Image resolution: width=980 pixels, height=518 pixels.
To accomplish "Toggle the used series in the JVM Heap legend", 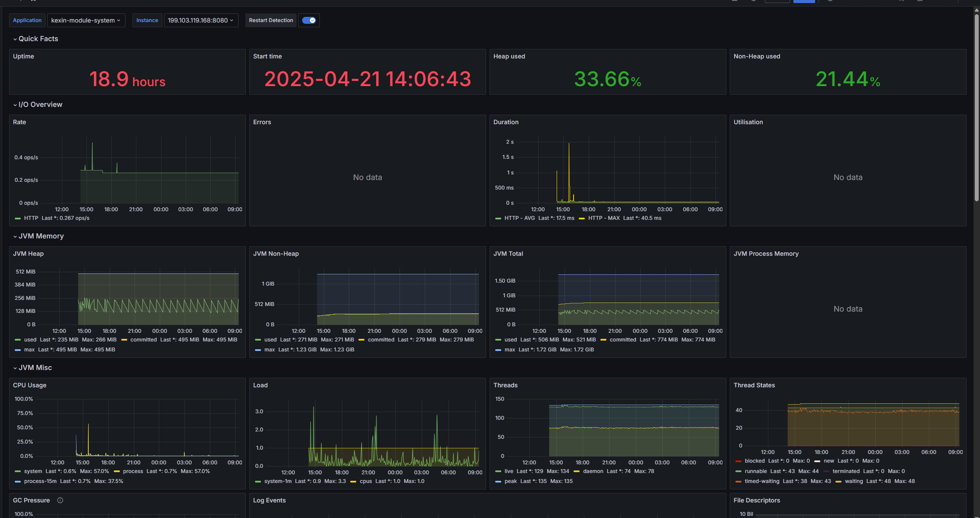I will 30,340.
